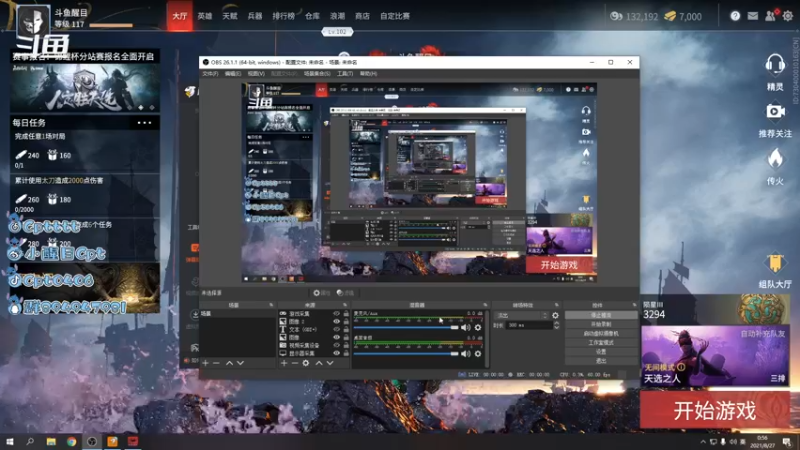Click 开始游戏 start game button
The height and width of the screenshot is (450, 800).
tap(715, 411)
